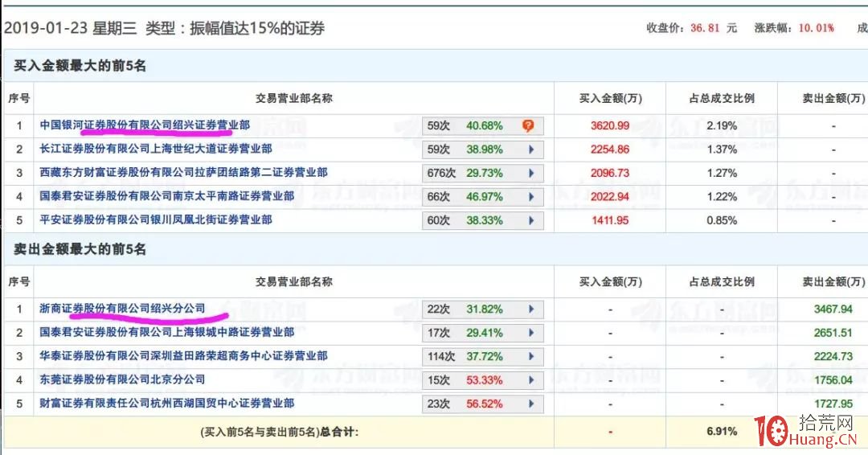
Task: Select the 0.85% proportion cell
Action: (x=722, y=220)
